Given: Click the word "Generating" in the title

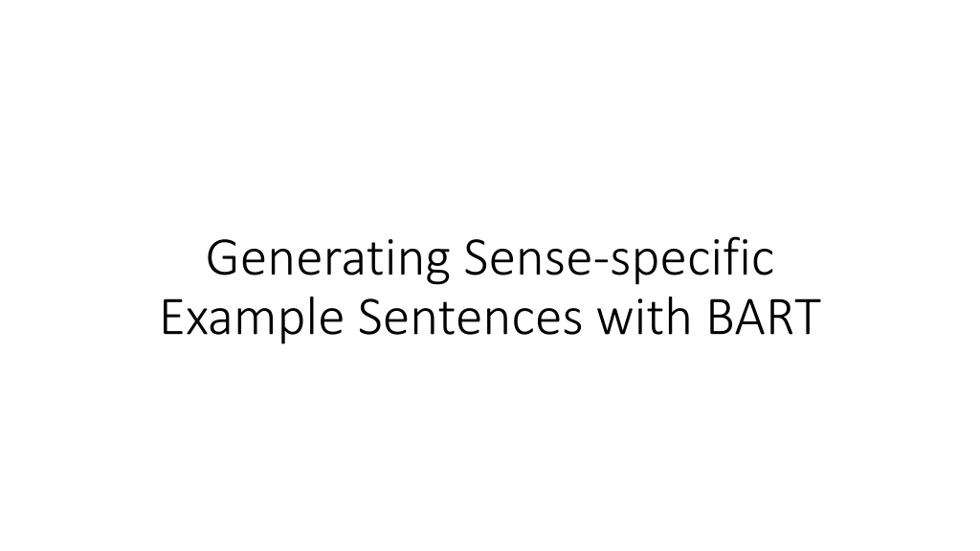Looking at the screenshot, I should tap(328, 260).
